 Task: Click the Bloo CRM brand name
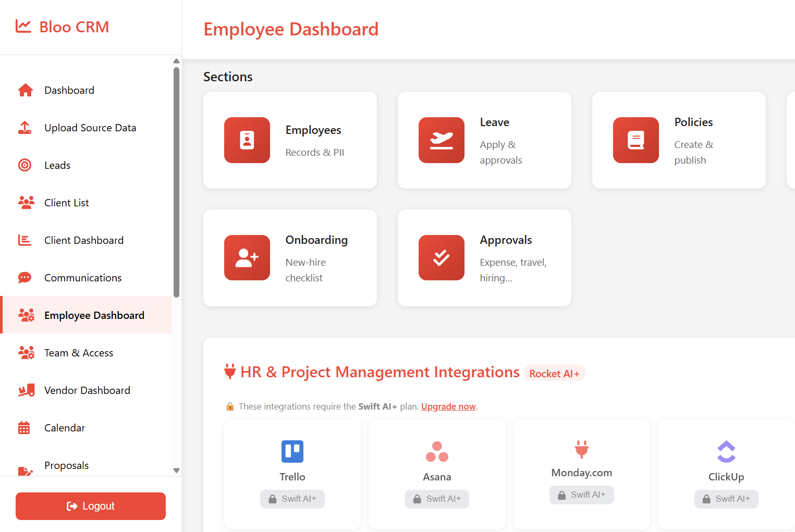point(74,27)
